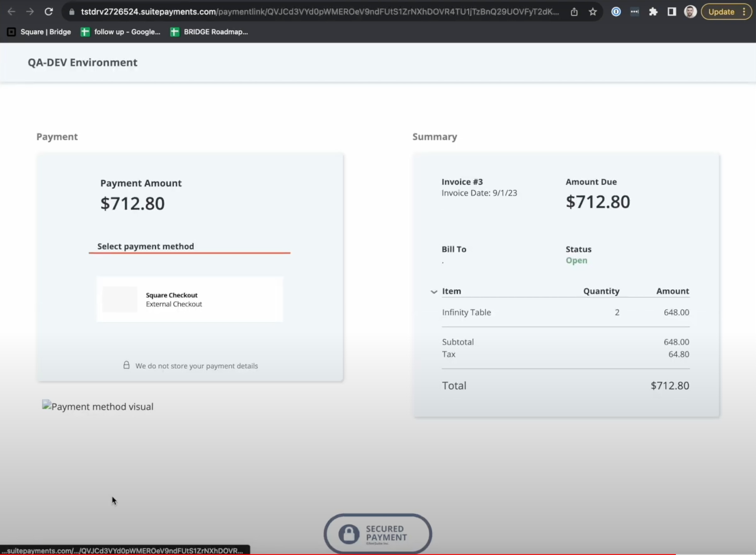Open the Extensions puzzle icon
Screen dimensions: 756x555
point(653,12)
